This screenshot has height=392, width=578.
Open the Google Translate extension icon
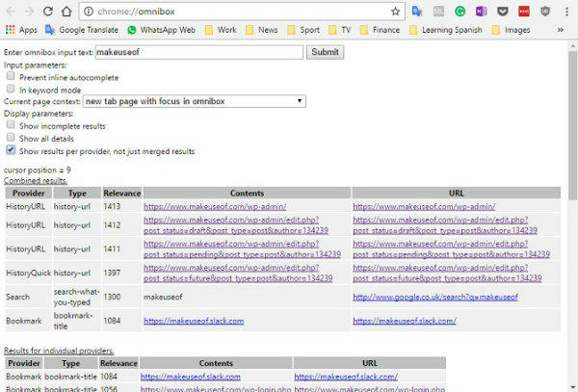pyautogui.click(x=418, y=12)
